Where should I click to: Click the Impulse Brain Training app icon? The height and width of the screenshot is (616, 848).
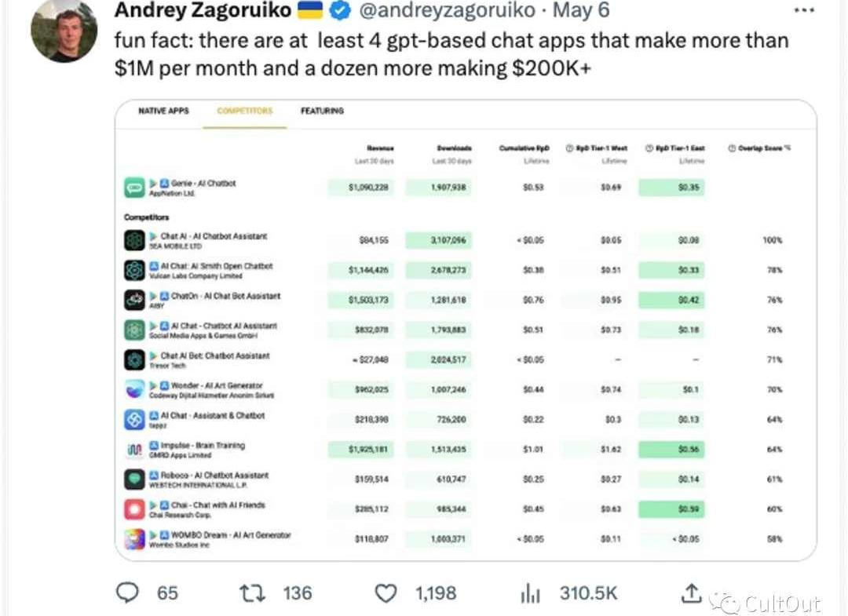(x=134, y=450)
